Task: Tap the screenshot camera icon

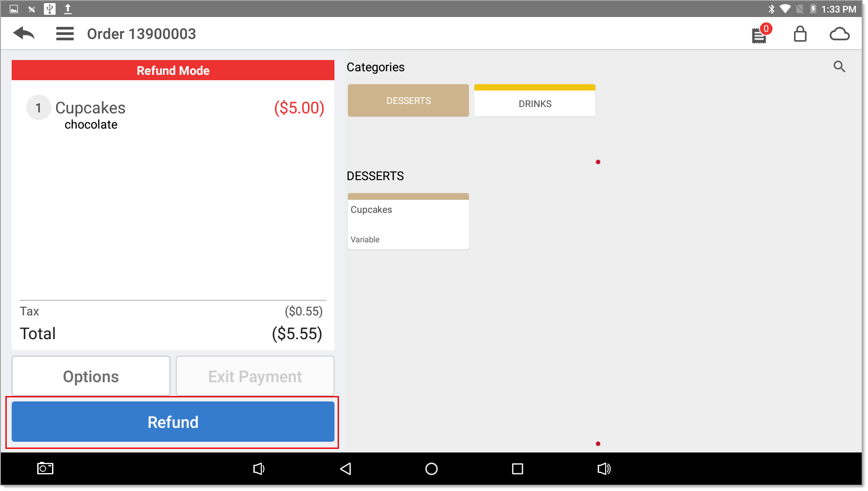Action: click(x=45, y=469)
